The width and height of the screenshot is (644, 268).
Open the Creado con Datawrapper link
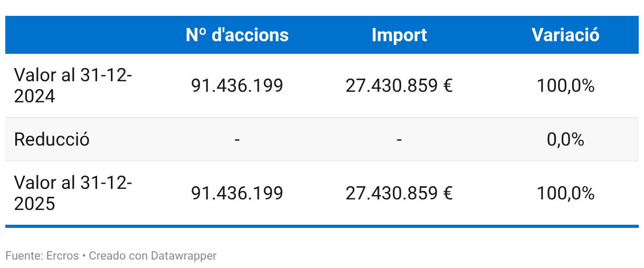(x=153, y=256)
